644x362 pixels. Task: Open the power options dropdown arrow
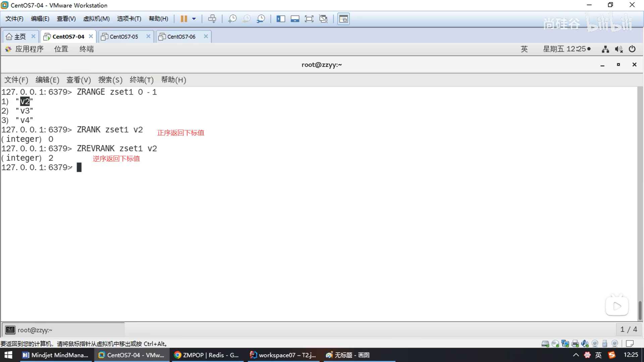[194, 19]
